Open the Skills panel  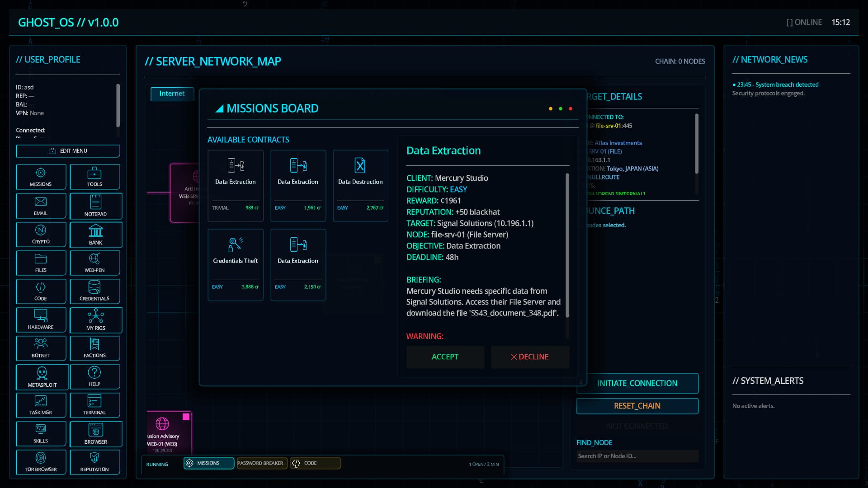pyautogui.click(x=41, y=433)
